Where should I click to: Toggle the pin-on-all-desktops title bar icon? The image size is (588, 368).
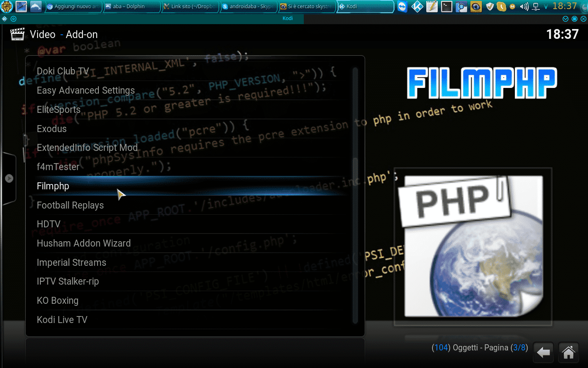point(13,19)
